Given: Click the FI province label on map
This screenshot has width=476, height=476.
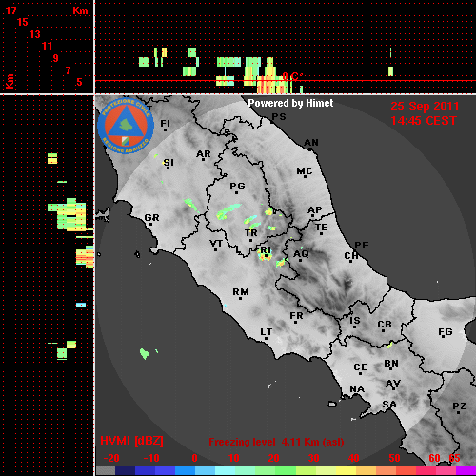Looking at the screenshot, I should point(166,123).
